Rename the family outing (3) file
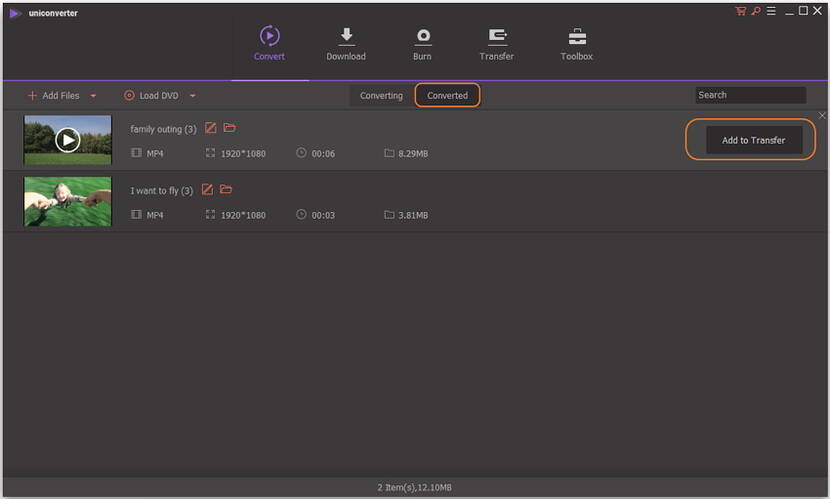This screenshot has width=830, height=499. [210, 128]
